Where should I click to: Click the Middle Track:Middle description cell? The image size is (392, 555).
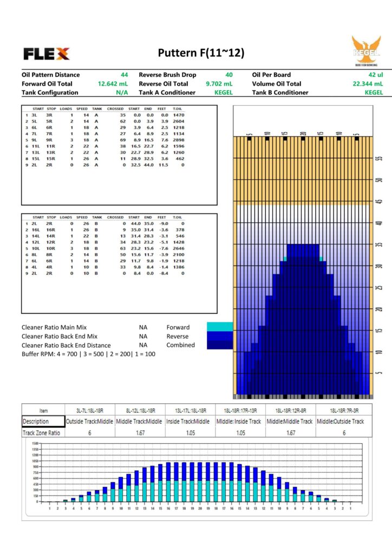click(139, 421)
